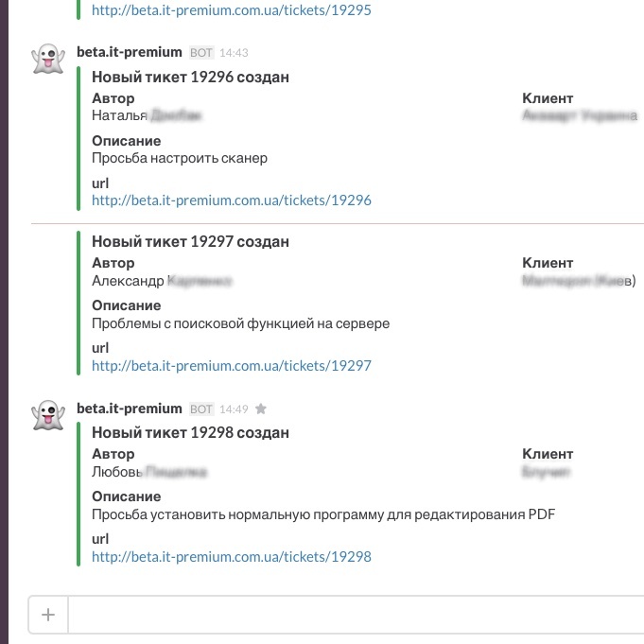This screenshot has width=644, height=644.
Task: Click the beta.it-premium name at 14:43
Action: click(x=129, y=52)
